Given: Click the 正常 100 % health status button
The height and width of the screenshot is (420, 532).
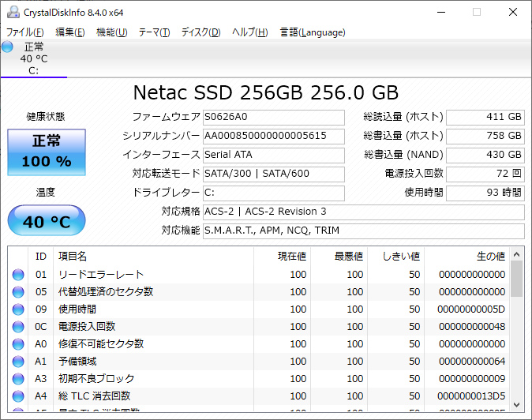Looking at the screenshot, I should 46,152.
